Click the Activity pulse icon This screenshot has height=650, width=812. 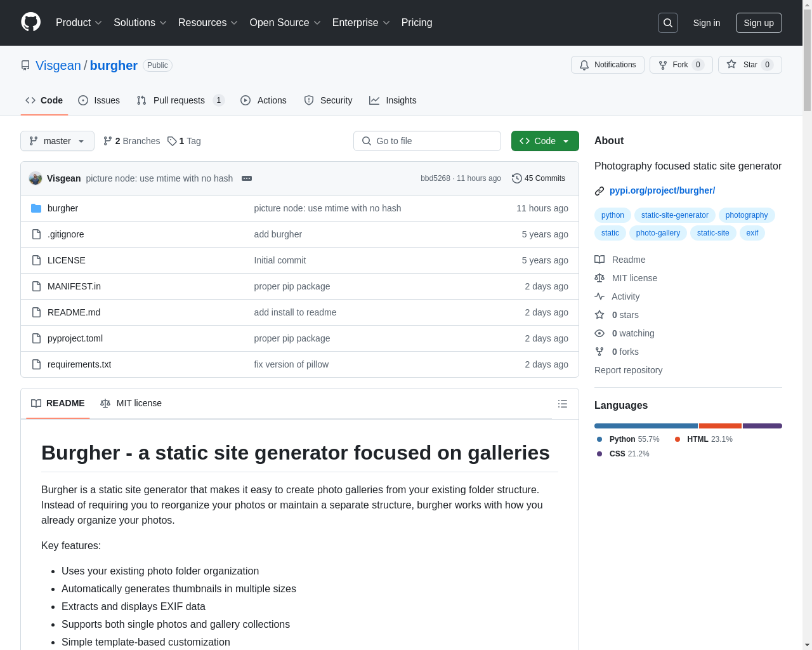(599, 296)
